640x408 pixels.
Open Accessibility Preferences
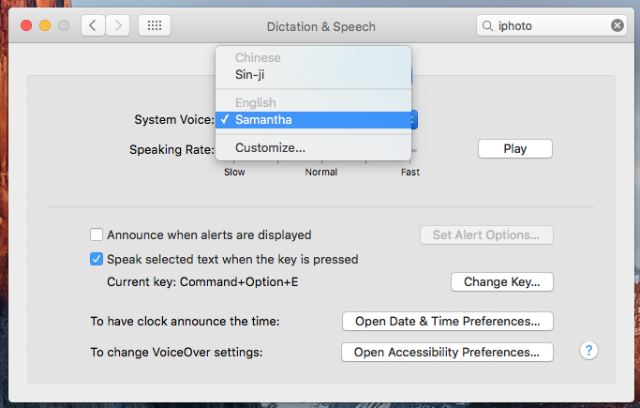click(447, 352)
